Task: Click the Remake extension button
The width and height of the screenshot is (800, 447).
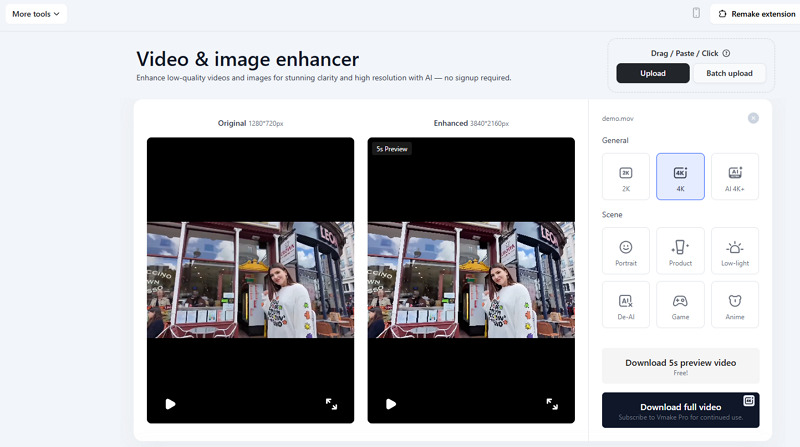Action: tap(757, 14)
